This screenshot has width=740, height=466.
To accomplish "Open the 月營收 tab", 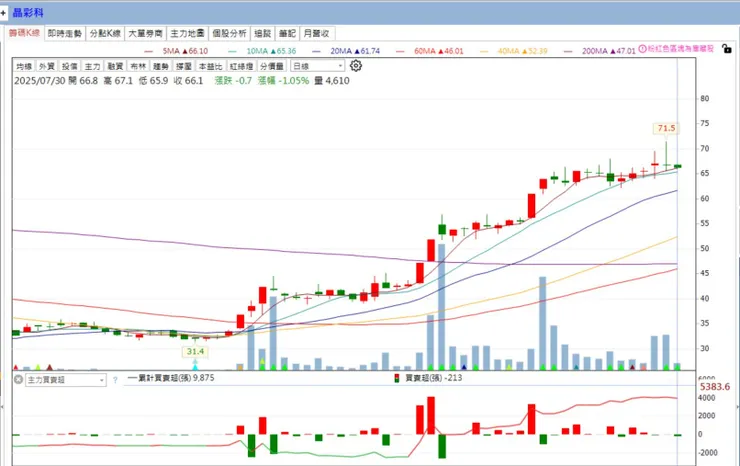I will coord(317,34).
